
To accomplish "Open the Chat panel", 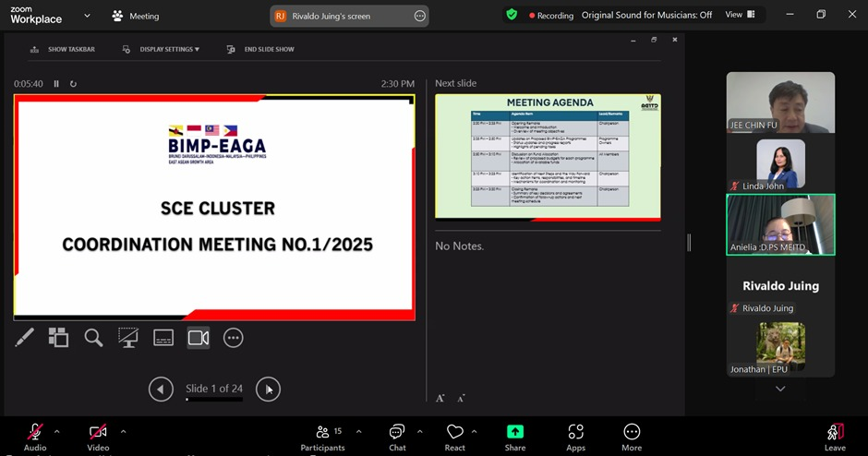I will (x=397, y=437).
